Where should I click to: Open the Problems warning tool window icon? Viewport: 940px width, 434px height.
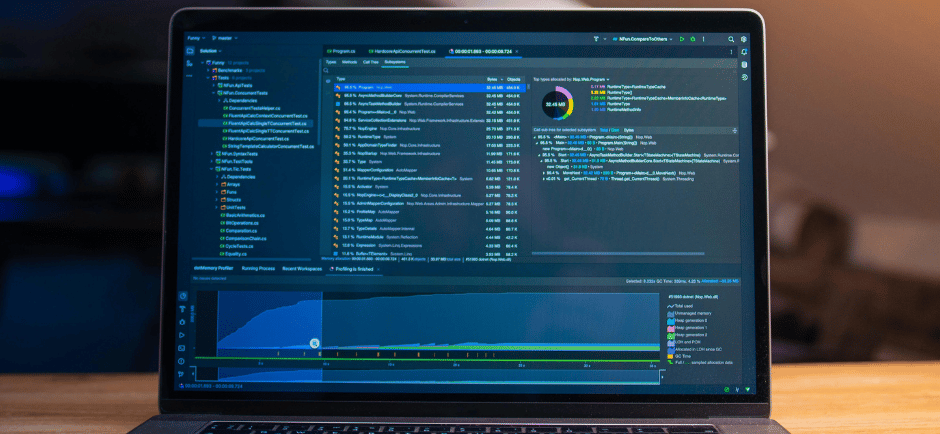click(x=182, y=361)
